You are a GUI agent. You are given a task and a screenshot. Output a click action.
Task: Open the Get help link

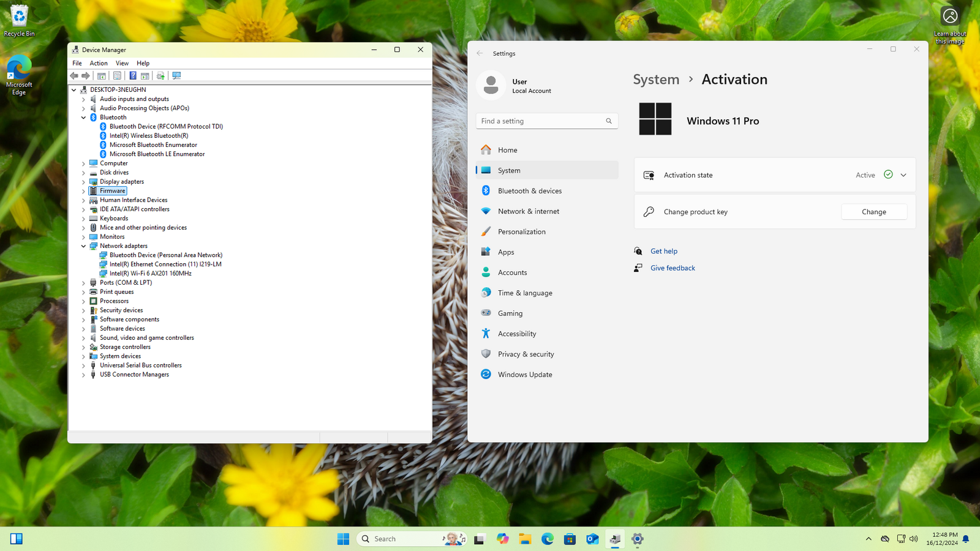664,251
